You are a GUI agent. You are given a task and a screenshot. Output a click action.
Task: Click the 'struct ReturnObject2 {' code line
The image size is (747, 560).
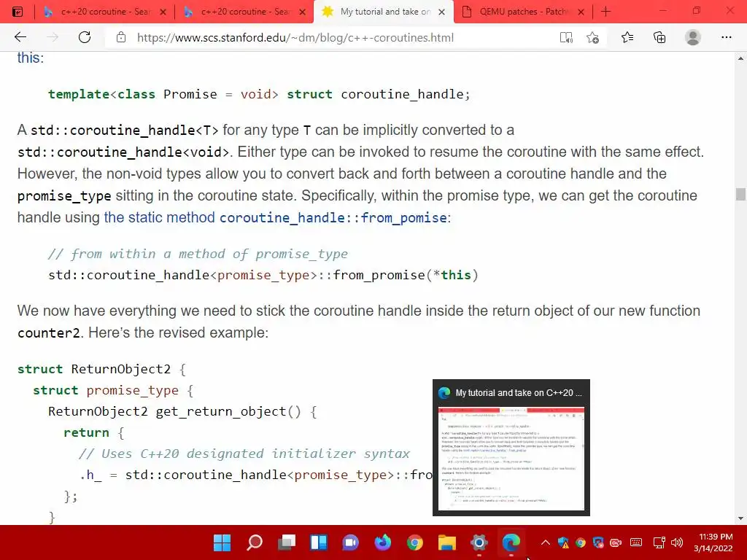click(101, 369)
